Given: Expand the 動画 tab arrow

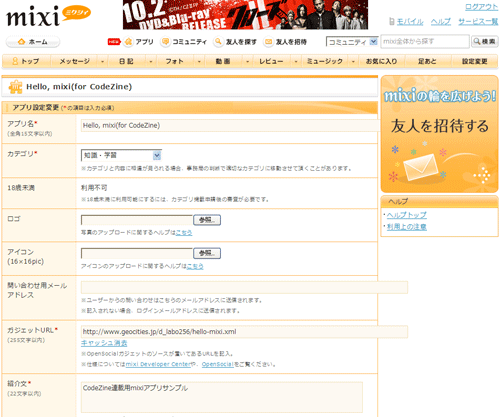Looking at the screenshot, I should 248,61.
